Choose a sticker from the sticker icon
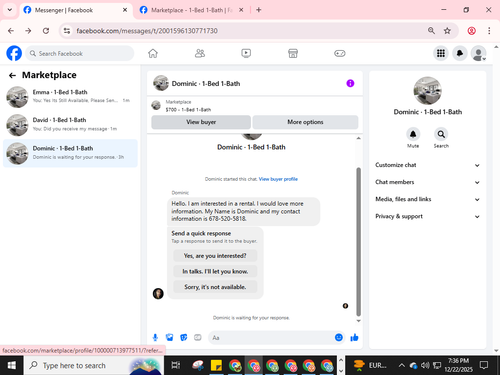The width and height of the screenshot is (500, 375). pos(184,338)
